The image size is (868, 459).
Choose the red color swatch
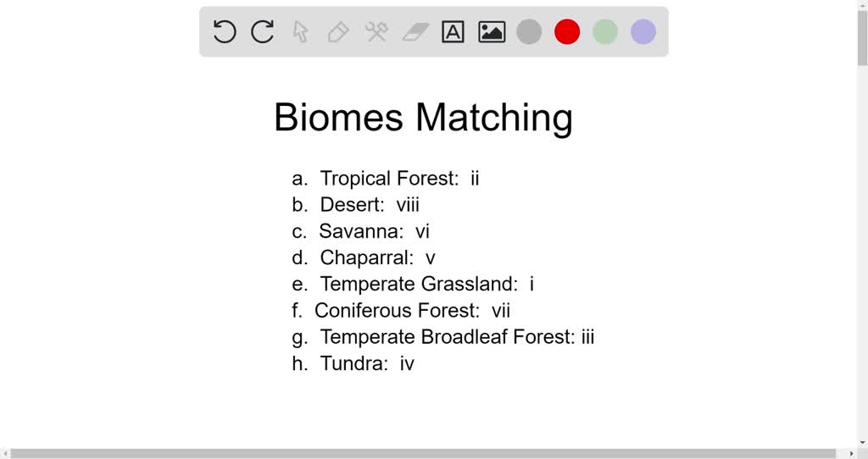(x=567, y=32)
